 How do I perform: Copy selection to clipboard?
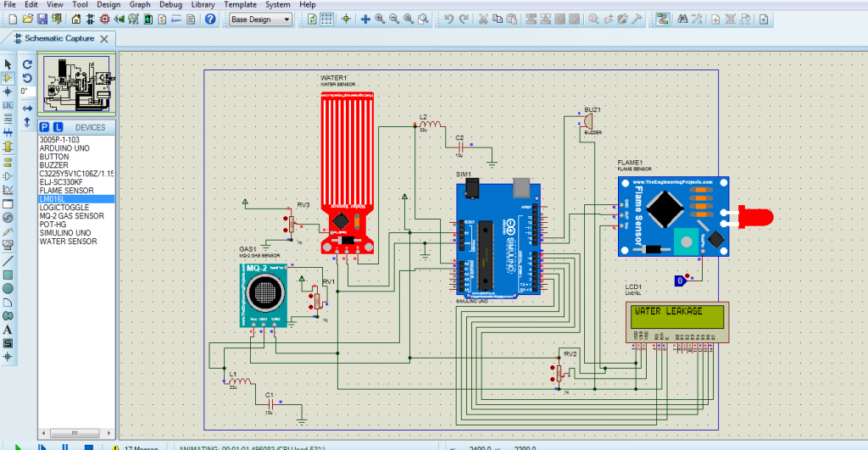pyautogui.click(x=498, y=19)
